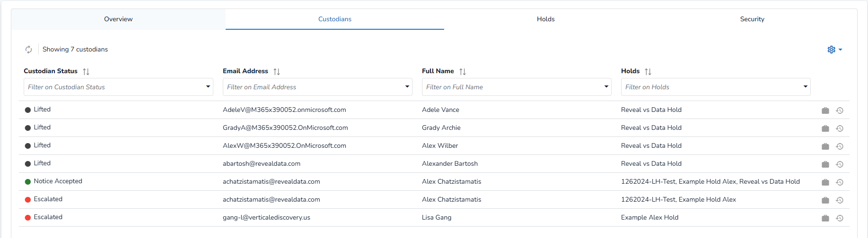Click briefcase icon in Grady Archie row
The height and width of the screenshot is (238, 868).
click(825, 128)
